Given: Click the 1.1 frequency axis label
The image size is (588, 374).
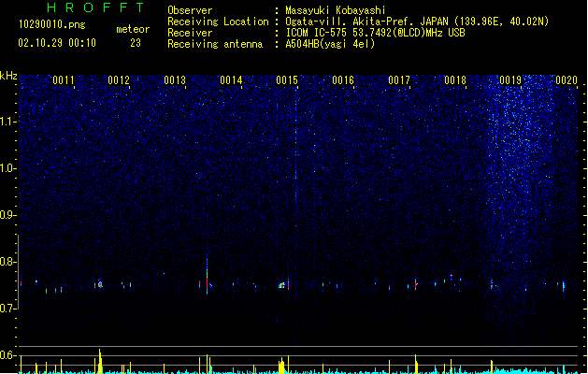Looking at the screenshot, I should (8, 122).
